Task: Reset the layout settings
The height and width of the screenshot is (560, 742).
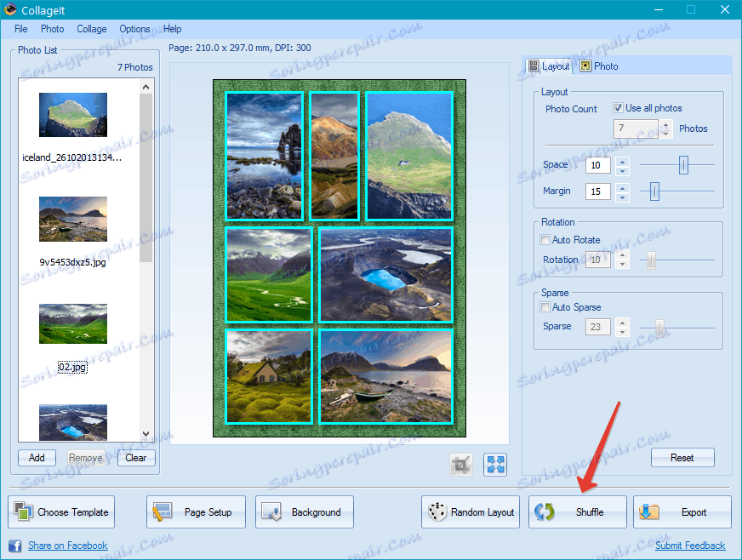Action: point(682,458)
